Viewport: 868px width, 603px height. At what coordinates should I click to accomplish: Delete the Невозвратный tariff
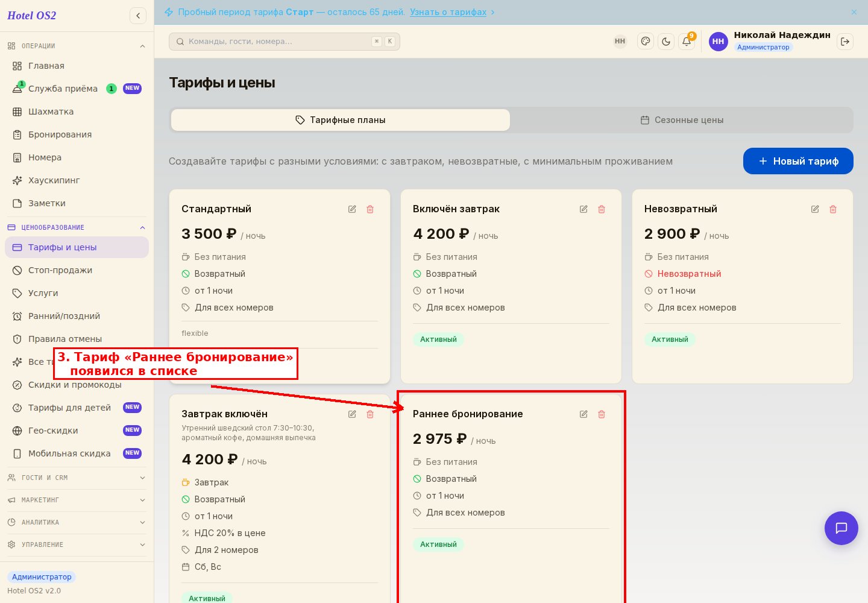(x=833, y=209)
